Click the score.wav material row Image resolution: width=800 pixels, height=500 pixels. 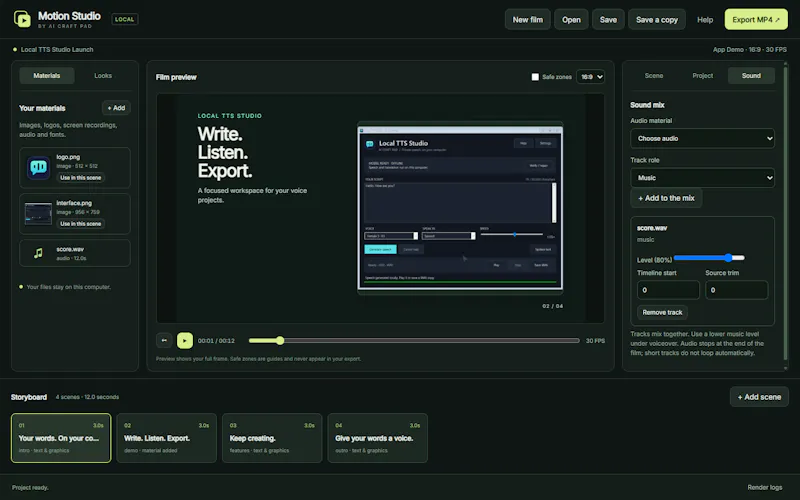(75, 253)
